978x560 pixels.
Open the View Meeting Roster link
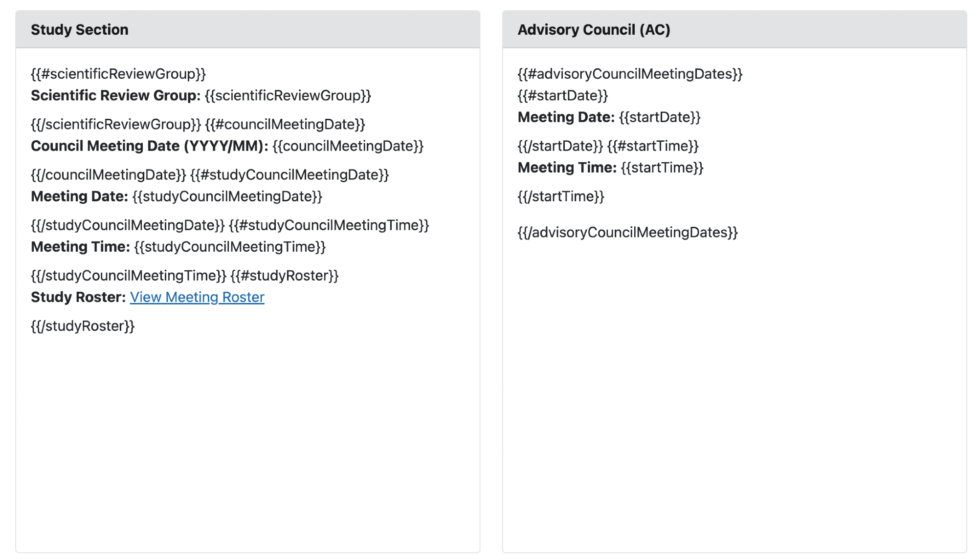[197, 297]
